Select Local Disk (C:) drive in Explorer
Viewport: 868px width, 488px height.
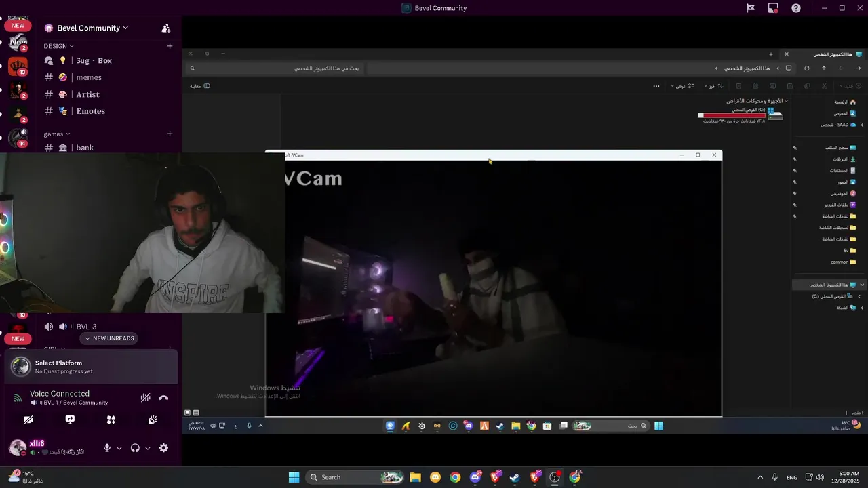coord(741,115)
